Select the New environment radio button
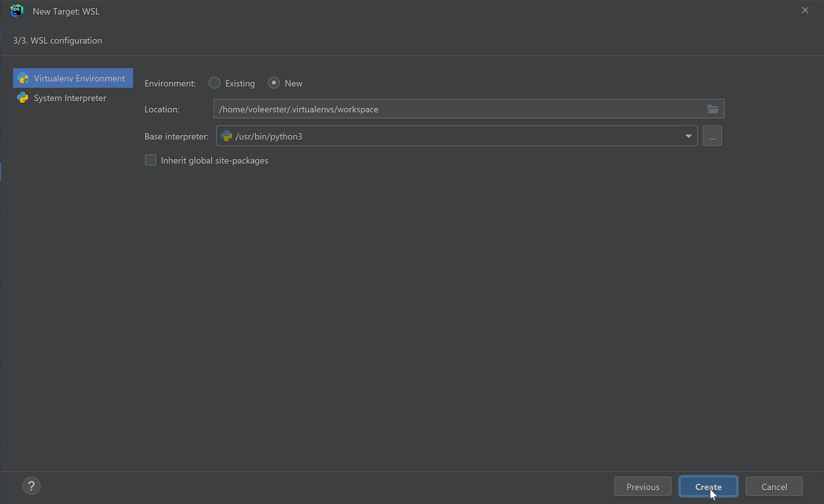824x504 pixels. [x=274, y=83]
